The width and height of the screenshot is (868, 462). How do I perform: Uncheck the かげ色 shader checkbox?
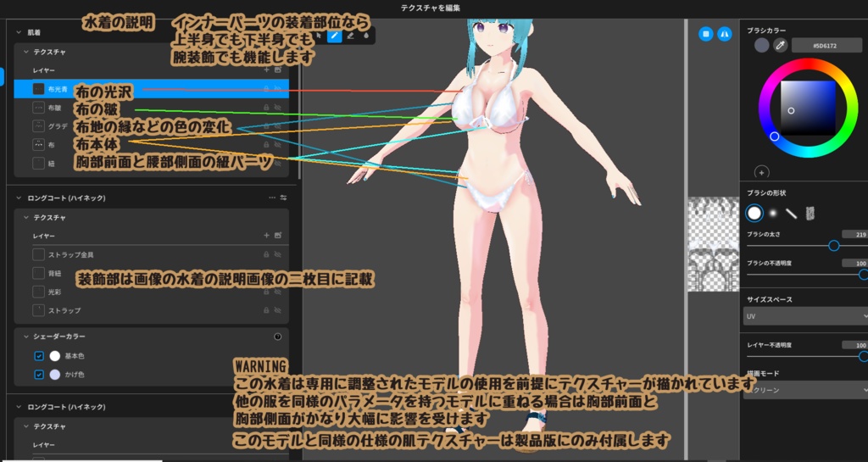[x=39, y=375]
